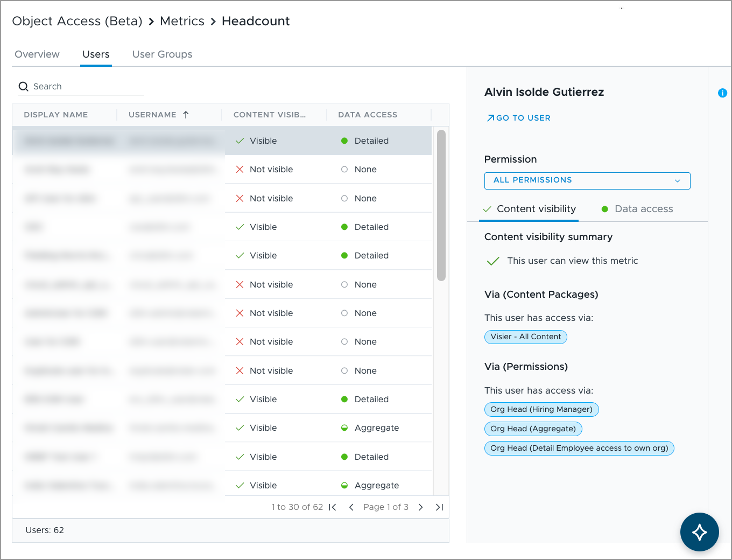Open the blue info icon
Image resolution: width=732 pixels, height=560 pixels.
click(722, 93)
